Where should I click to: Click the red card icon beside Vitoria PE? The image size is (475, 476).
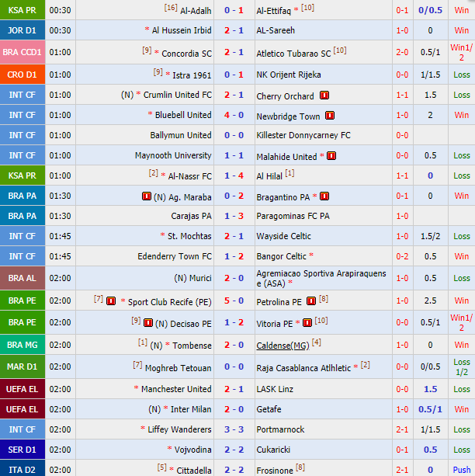(307, 323)
